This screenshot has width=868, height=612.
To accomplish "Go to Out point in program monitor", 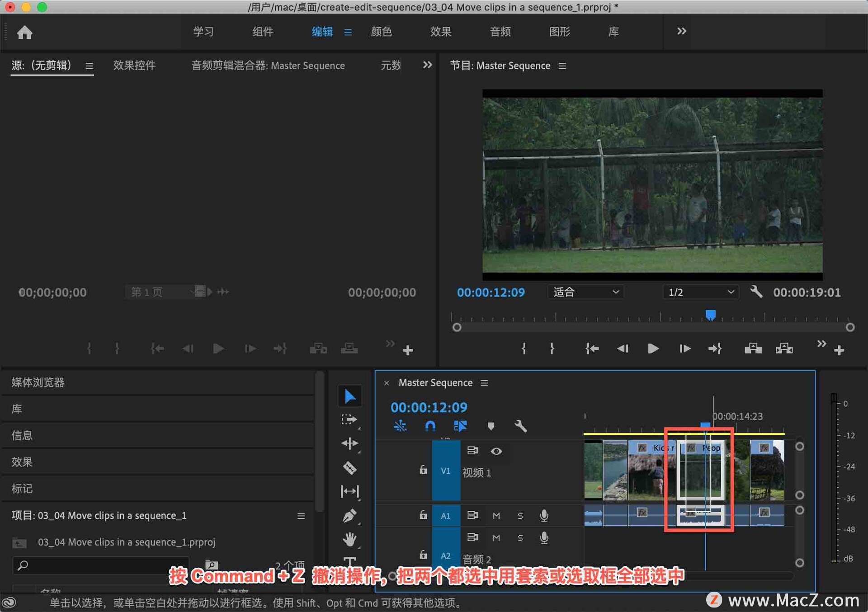I will (715, 348).
